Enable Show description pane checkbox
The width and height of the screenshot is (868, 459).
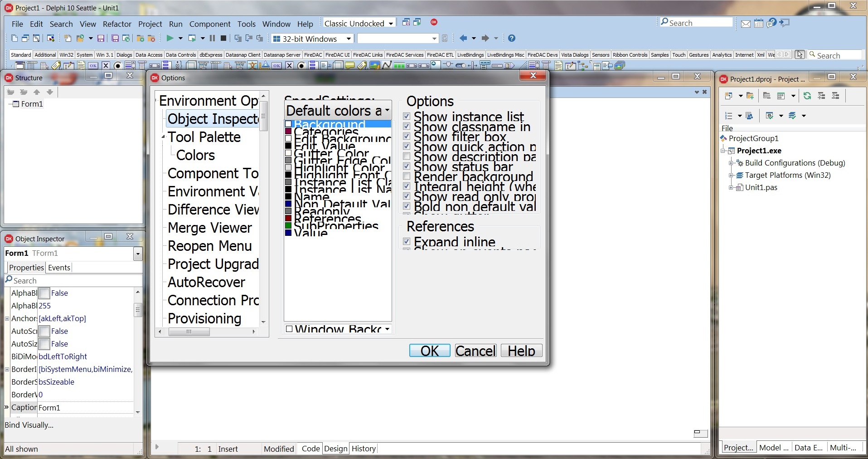[x=407, y=156]
